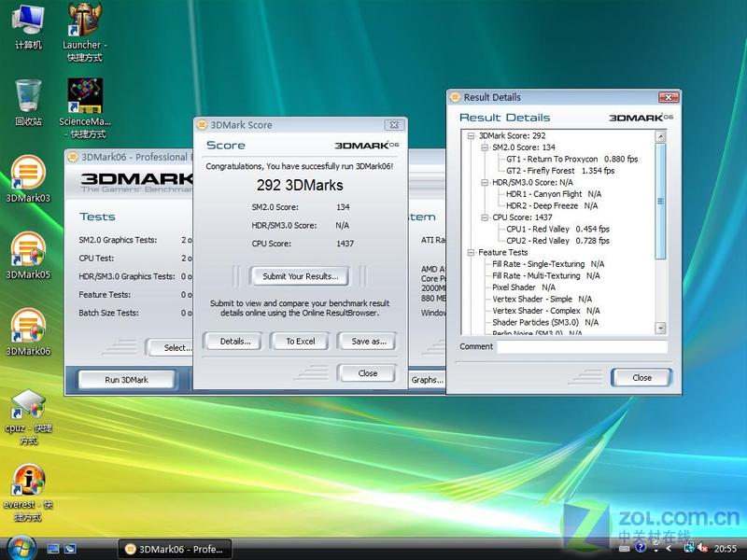Select Fill Rate - Multi-Texturing row
Screen dimensions: 747x560
pos(546,275)
